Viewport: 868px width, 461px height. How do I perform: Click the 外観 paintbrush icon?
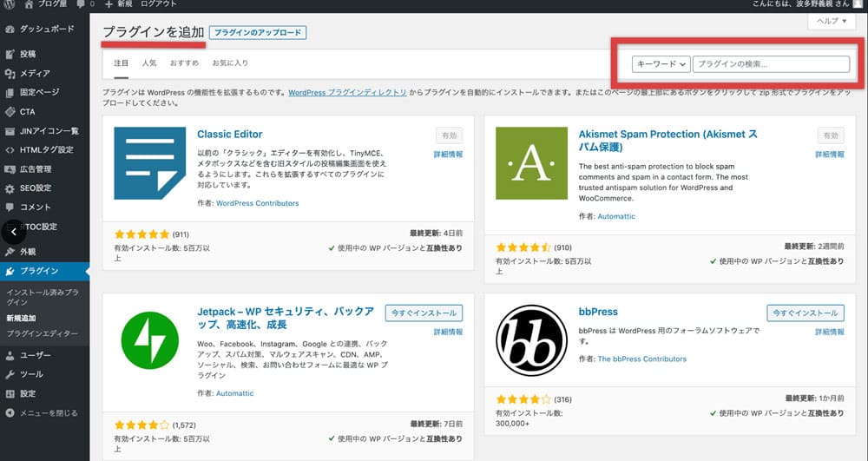coord(10,252)
